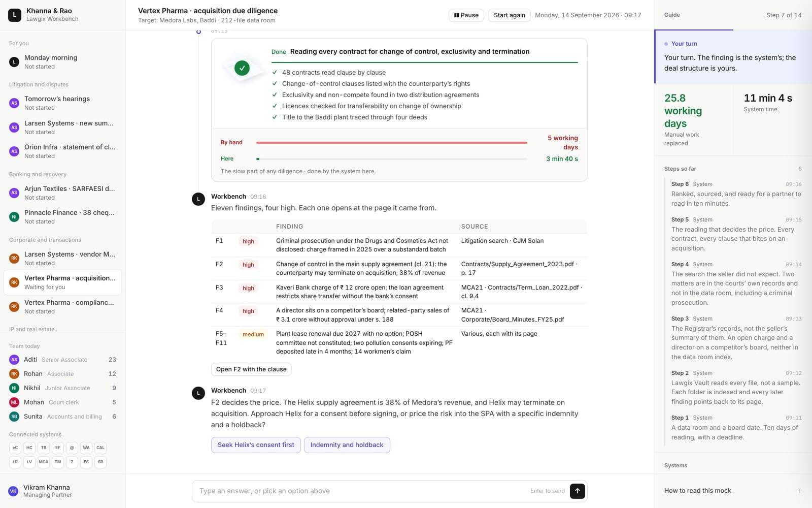The width and height of the screenshot is (812, 508).
Task: Click the 'Step 3' entry in Steps so far
Action: click(736, 338)
